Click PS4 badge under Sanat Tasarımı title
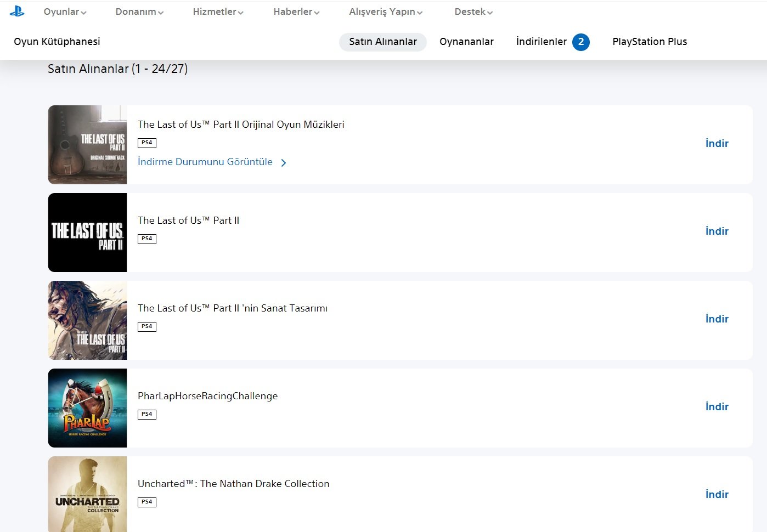This screenshot has height=532, width=767. 147,327
